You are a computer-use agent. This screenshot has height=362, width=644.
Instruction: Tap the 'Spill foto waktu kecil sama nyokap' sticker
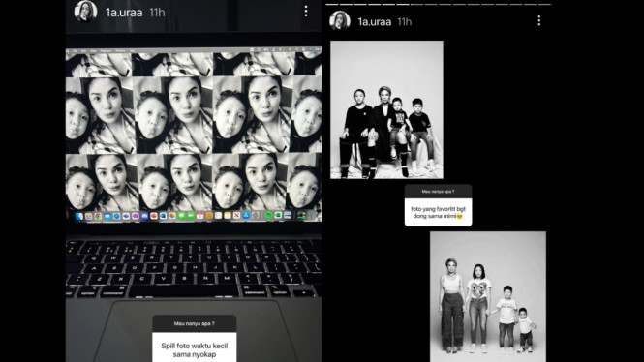click(x=195, y=339)
